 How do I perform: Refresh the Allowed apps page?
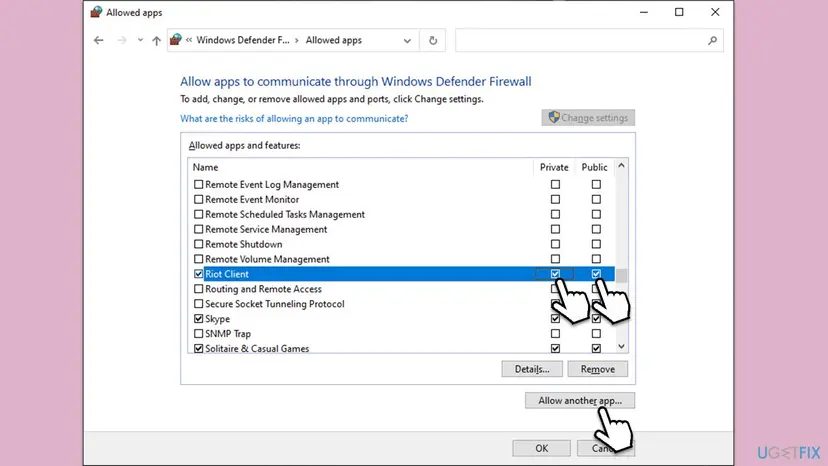point(433,40)
